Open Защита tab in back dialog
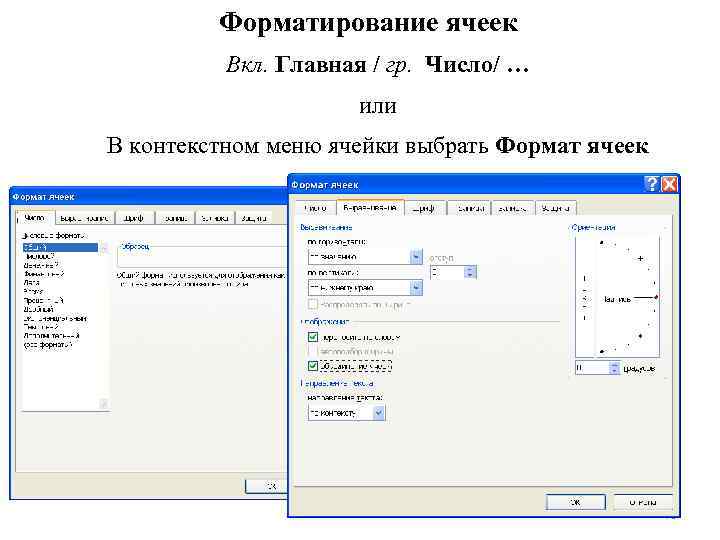Viewport: 720px width, 540px height. tap(254, 219)
